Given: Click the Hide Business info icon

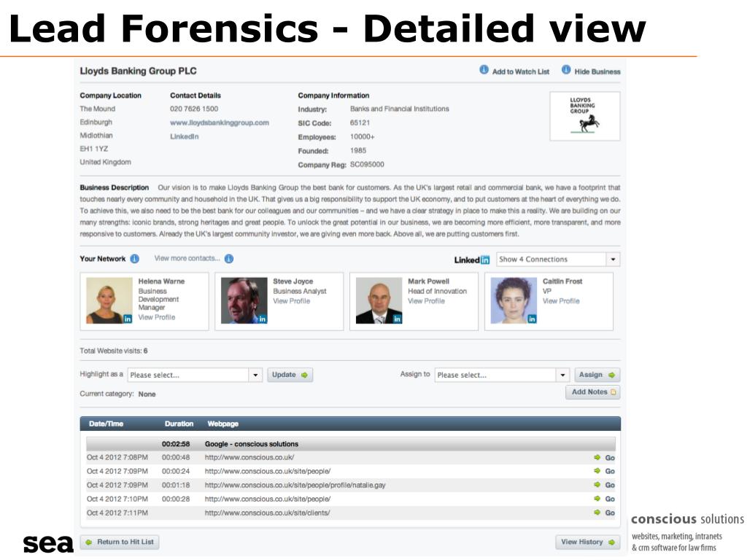Looking at the screenshot, I should [566, 70].
